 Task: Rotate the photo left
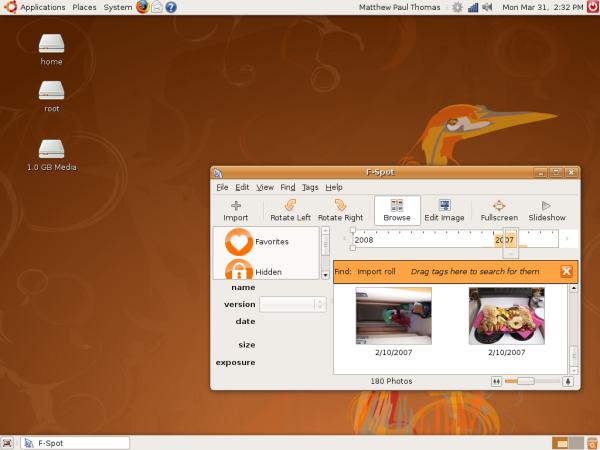coord(291,206)
